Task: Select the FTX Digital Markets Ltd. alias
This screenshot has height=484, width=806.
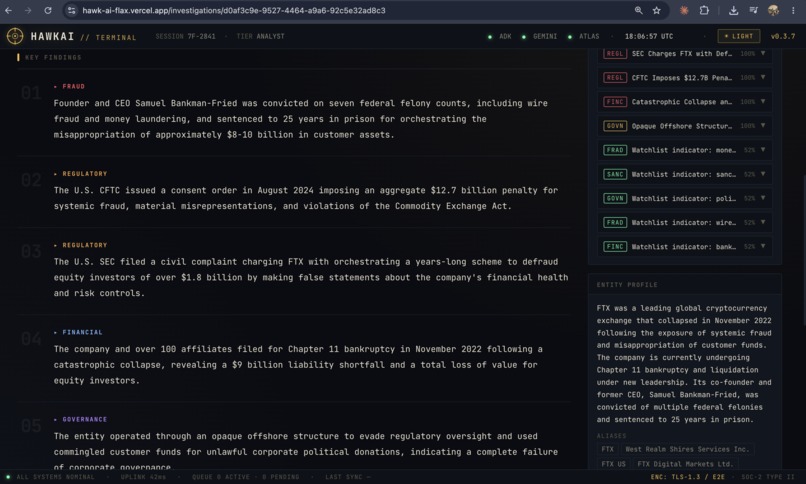Action: tap(685, 463)
